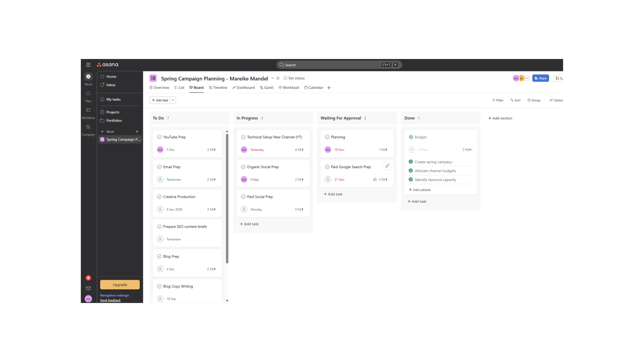The width and height of the screenshot is (644, 362).
Task: Star the project as favorite
Action: [278, 78]
